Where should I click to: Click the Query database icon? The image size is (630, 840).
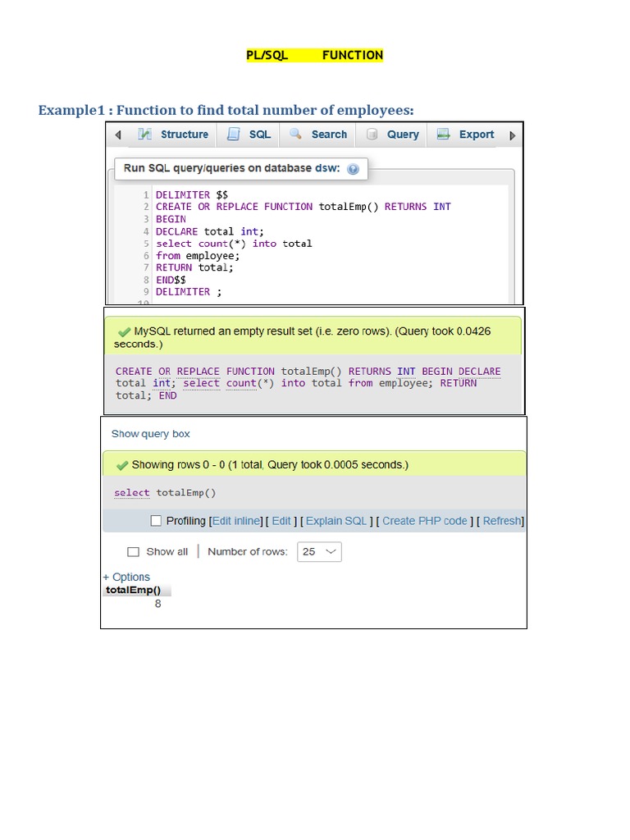point(372,134)
